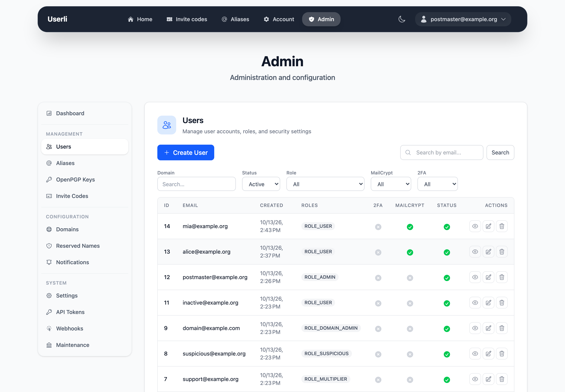
Task: Expand the postmaster@example.org account menu
Action: pos(463,19)
